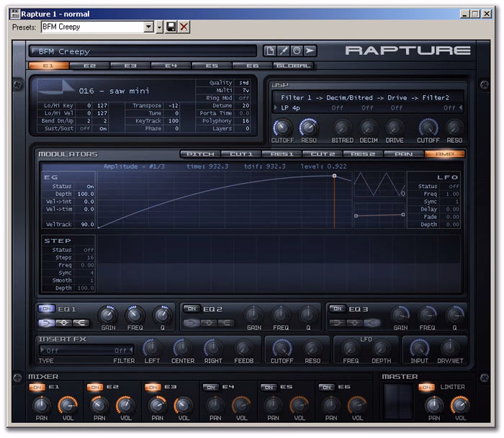Select EQ3 low shelf filter shape icon
Viewport: 504px width, 438px height.
click(x=338, y=323)
